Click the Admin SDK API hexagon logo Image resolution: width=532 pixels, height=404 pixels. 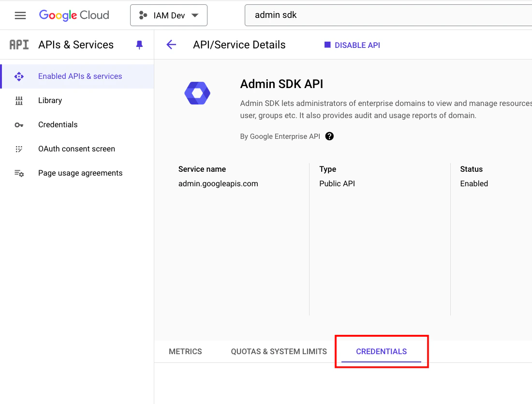(197, 92)
